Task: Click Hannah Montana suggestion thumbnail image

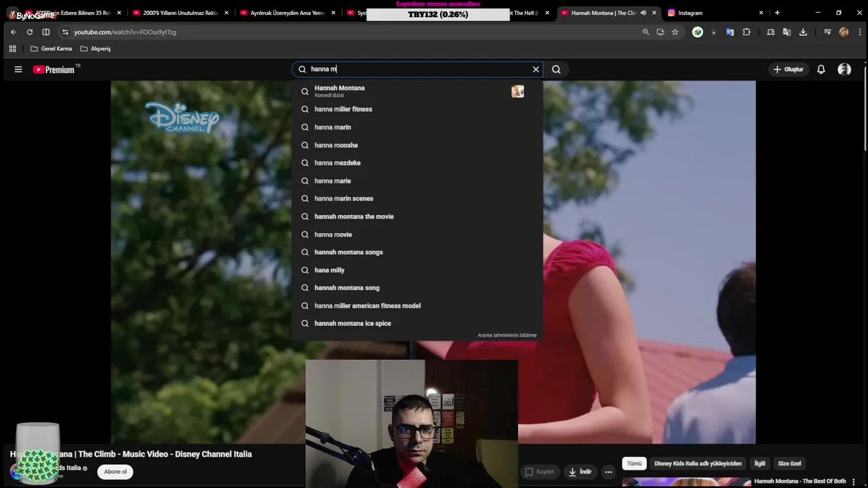Action: pos(517,91)
